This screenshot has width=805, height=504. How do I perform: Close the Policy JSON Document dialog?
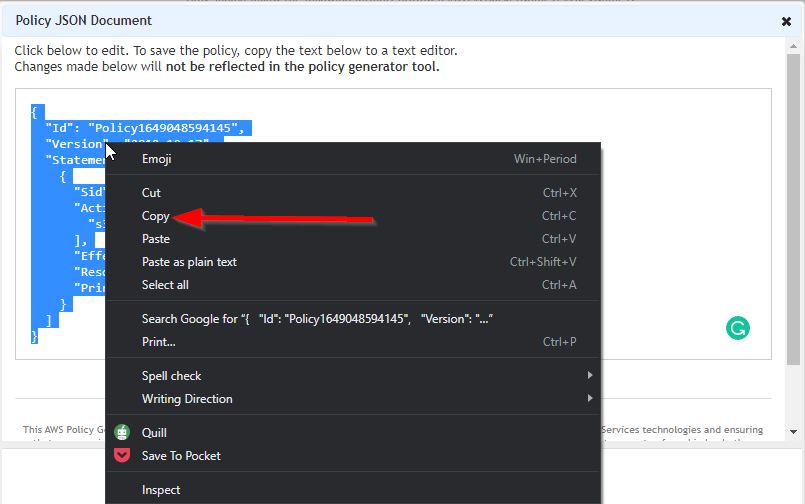[x=786, y=22]
